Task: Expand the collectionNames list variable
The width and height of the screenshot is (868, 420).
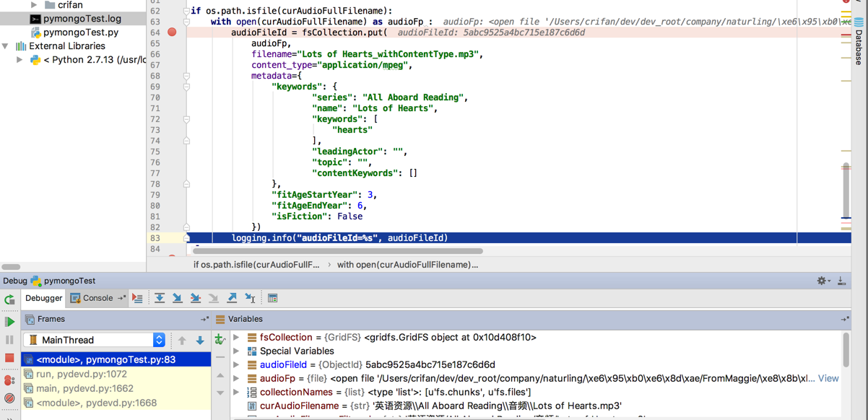Action: (x=236, y=392)
